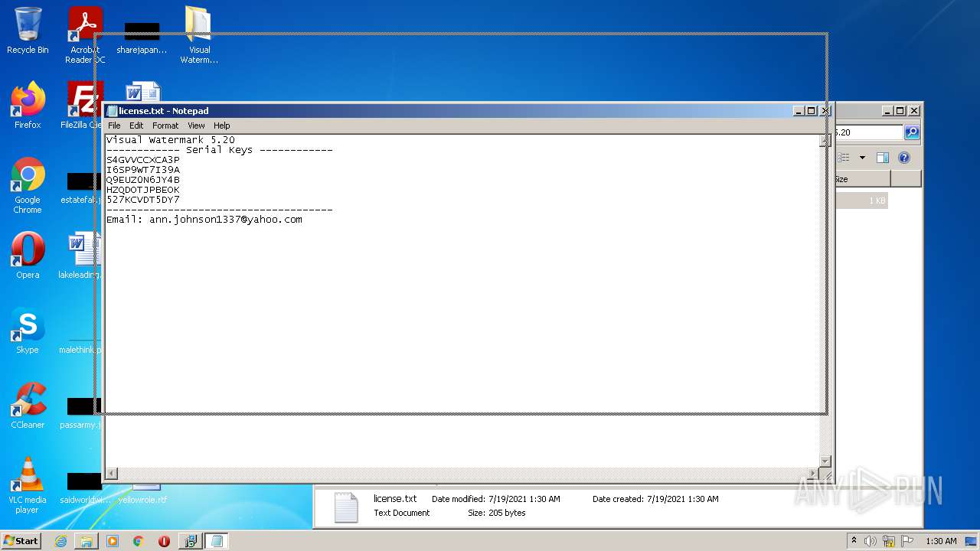Click the Notepad title bar icon

point(113,111)
